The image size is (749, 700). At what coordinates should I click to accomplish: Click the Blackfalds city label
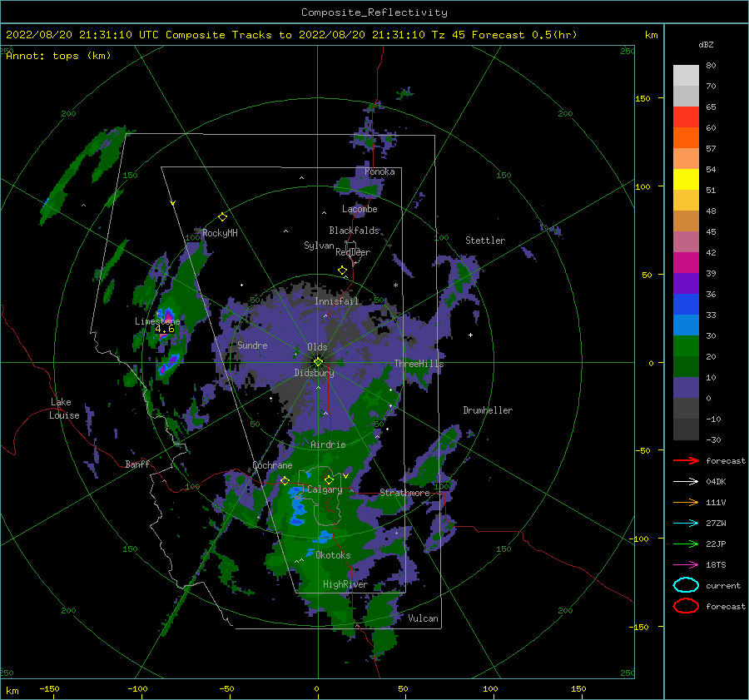(x=354, y=231)
